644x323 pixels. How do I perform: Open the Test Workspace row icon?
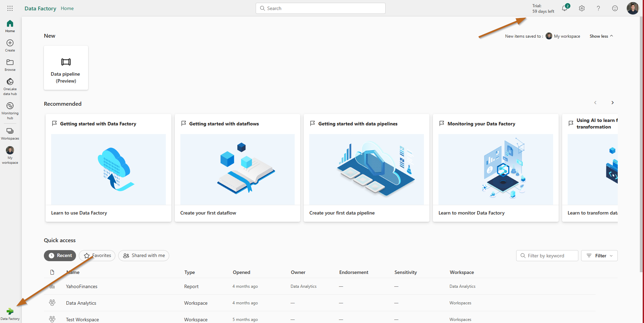52,319
